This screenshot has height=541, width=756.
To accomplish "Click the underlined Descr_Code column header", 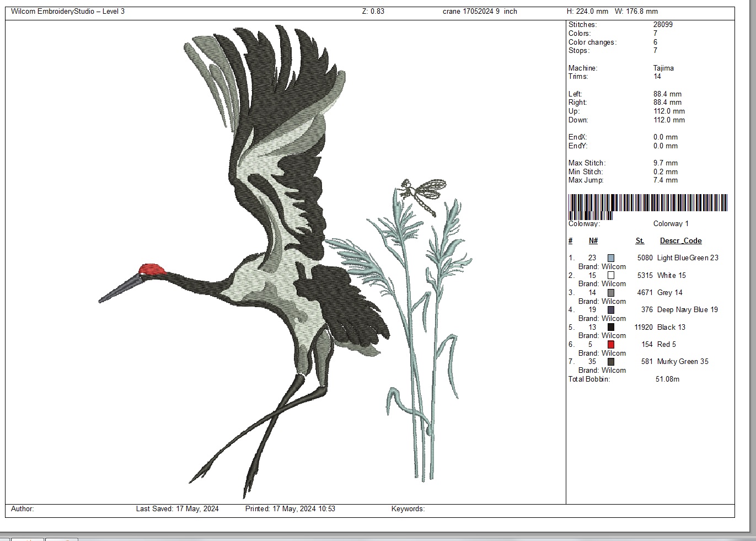I will 680,241.
